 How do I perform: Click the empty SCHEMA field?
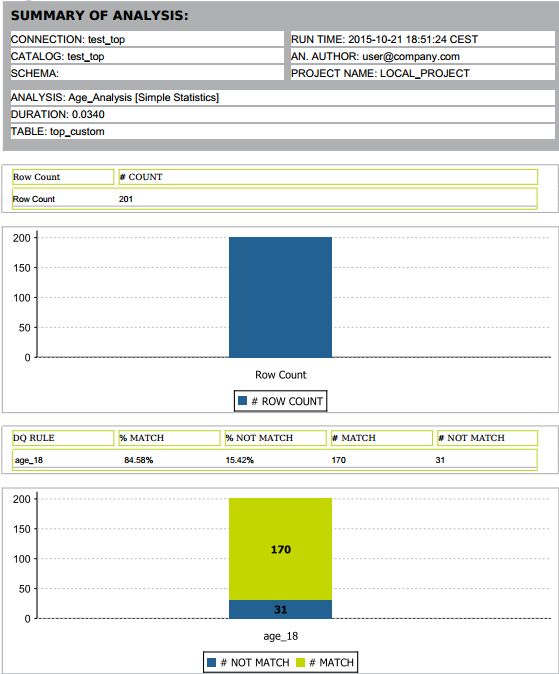[x=147, y=73]
